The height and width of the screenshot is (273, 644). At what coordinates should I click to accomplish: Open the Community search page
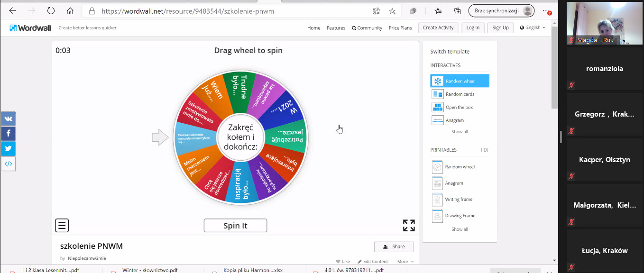(367, 28)
